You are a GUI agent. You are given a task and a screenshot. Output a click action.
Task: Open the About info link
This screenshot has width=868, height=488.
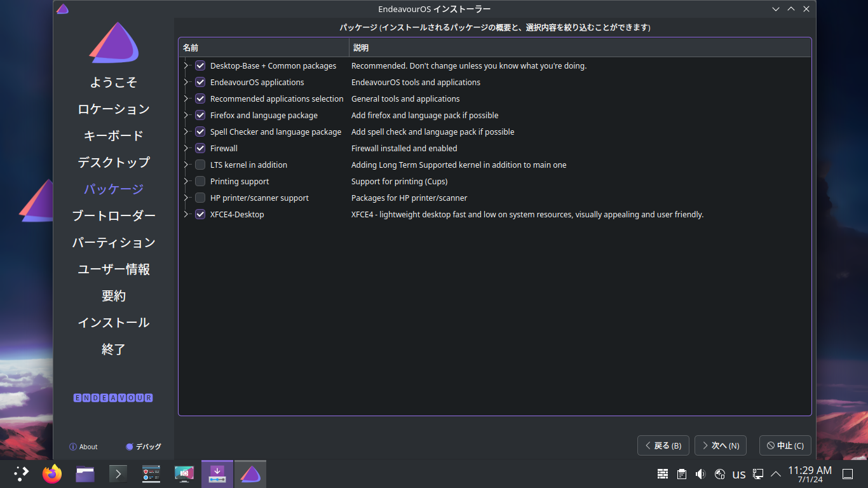[x=83, y=447]
